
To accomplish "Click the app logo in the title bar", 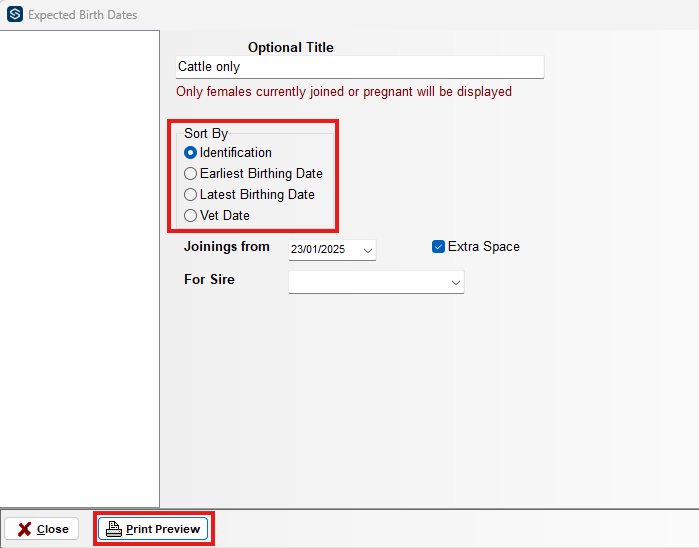I will coord(14,15).
